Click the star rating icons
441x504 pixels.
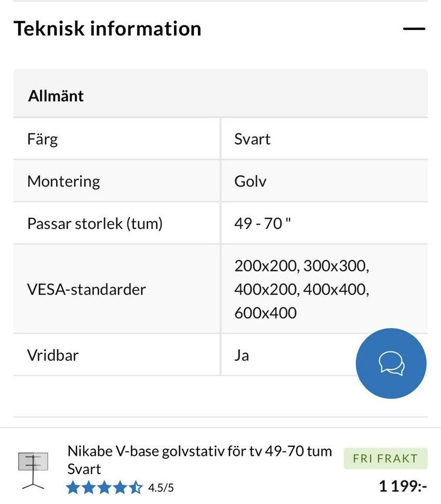(104, 488)
